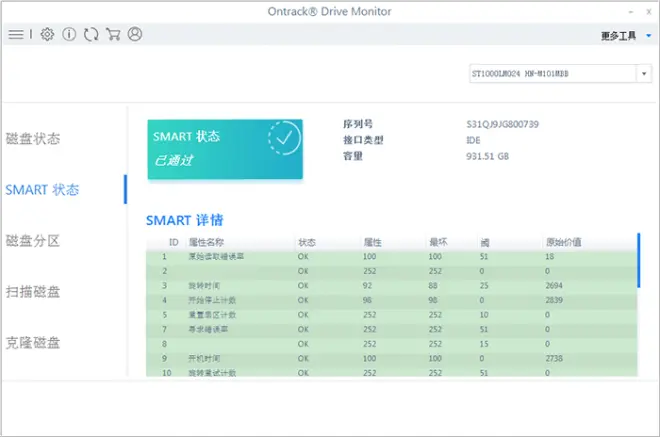The width and height of the screenshot is (660, 437).
Task: Open the 克隆磁盘 tab
Action: (x=33, y=343)
